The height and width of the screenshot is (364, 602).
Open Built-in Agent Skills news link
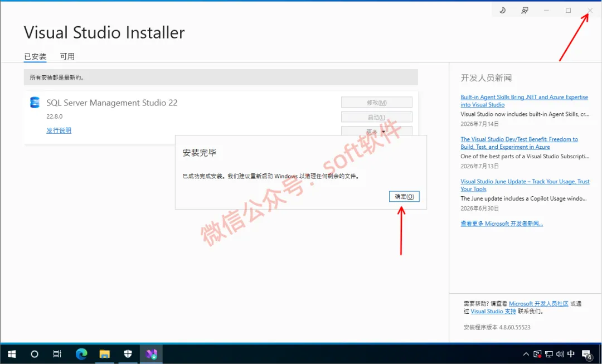tap(524, 101)
